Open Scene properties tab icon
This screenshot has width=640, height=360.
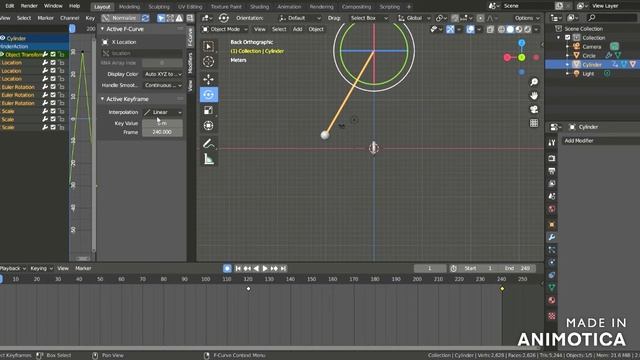click(552, 196)
